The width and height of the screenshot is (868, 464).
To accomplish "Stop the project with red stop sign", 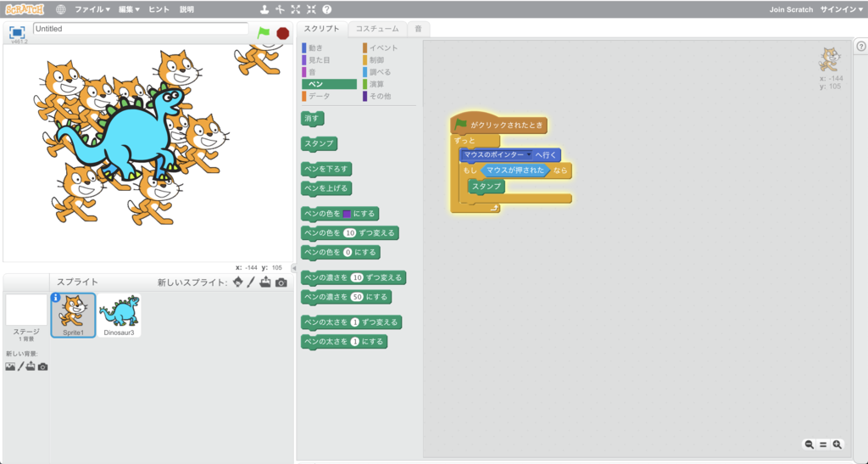I will tap(283, 33).
